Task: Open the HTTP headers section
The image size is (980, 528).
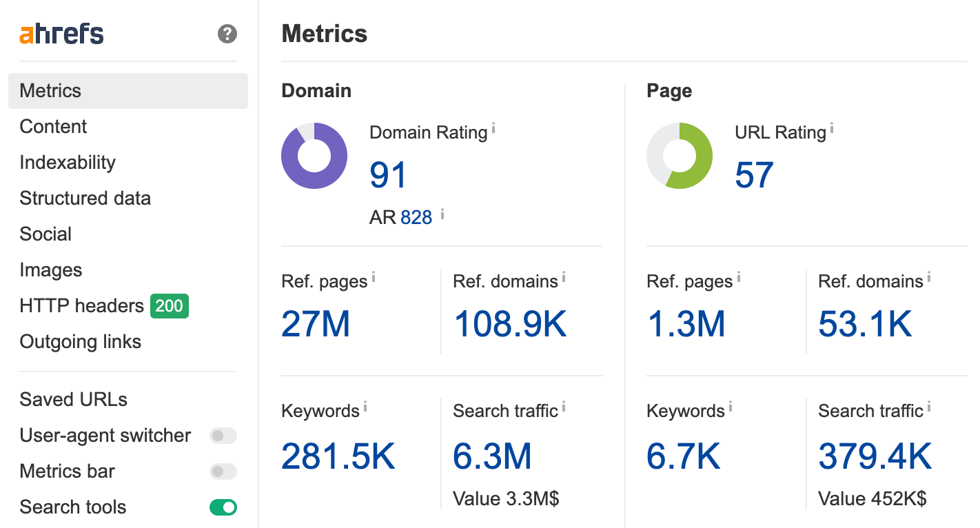Action: click(x=81, y=306)
